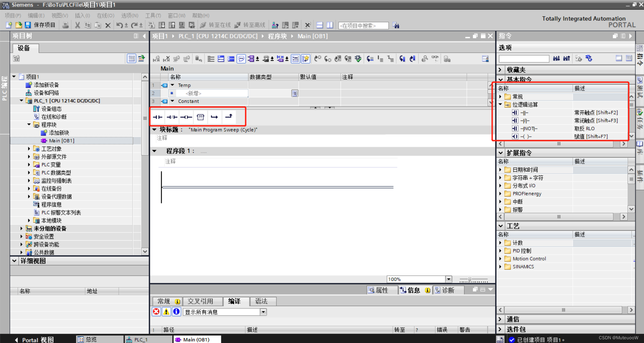
Task: Click the basic instructions horizontal scrollbar
Action: click(559, 144)
